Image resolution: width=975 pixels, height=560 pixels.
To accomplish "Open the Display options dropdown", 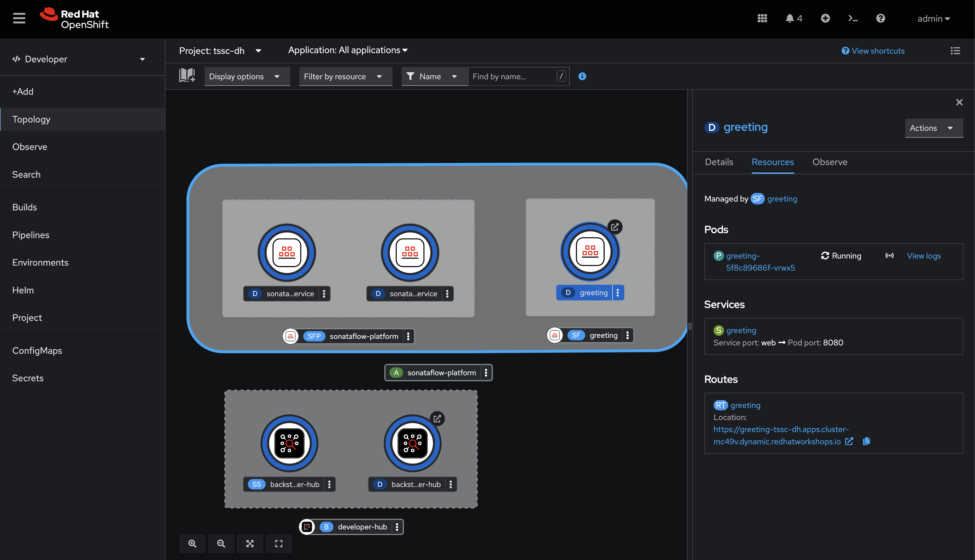I will [x=247, y=76].
